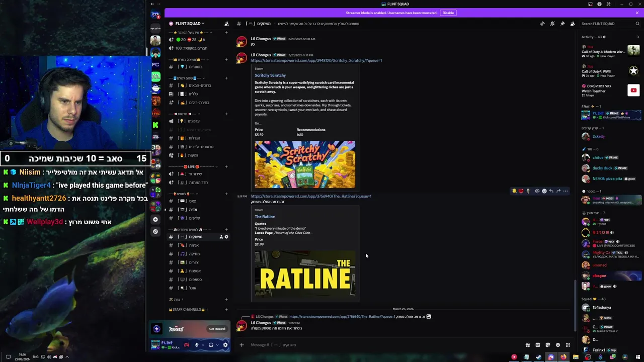Open the green Kick server icon
This screenshot has width=644, height=362.
155,125
